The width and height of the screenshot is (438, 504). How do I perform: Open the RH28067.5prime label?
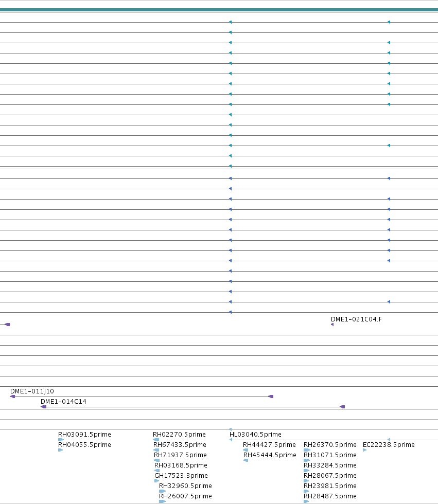[330, 475]
